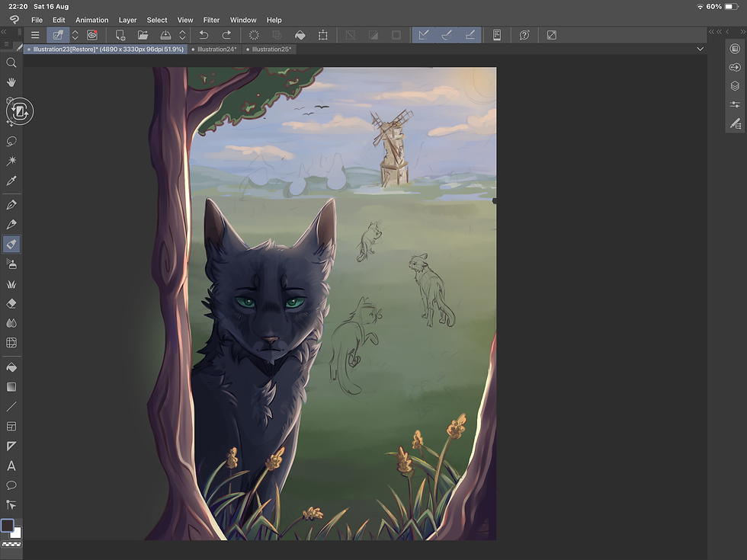The height and width of the screenshot is (560, 747).
Task: Open the Filter menu
Action: [x=211, y=20]
